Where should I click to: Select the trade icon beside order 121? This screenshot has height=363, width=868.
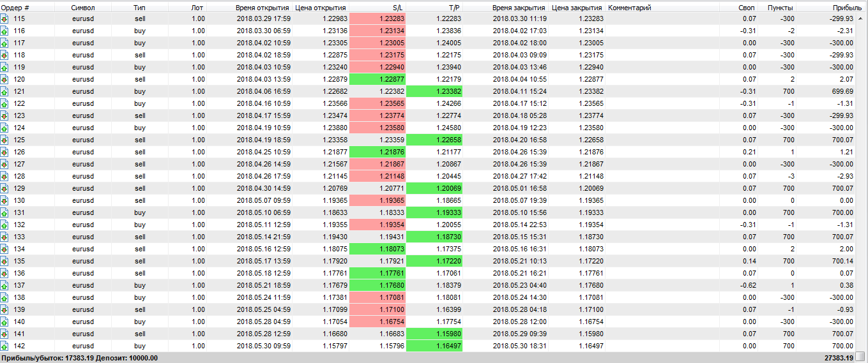[x=4, y=92]
